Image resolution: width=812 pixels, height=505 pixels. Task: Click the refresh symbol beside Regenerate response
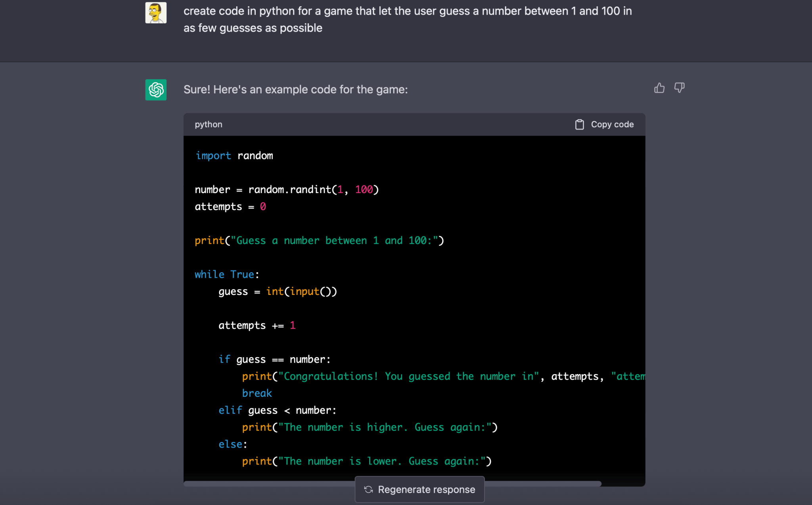point(368,490)
